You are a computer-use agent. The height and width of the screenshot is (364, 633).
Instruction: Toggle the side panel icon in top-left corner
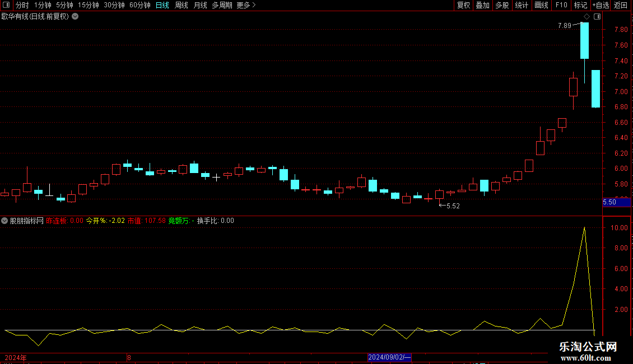click(x=6, y=5)
